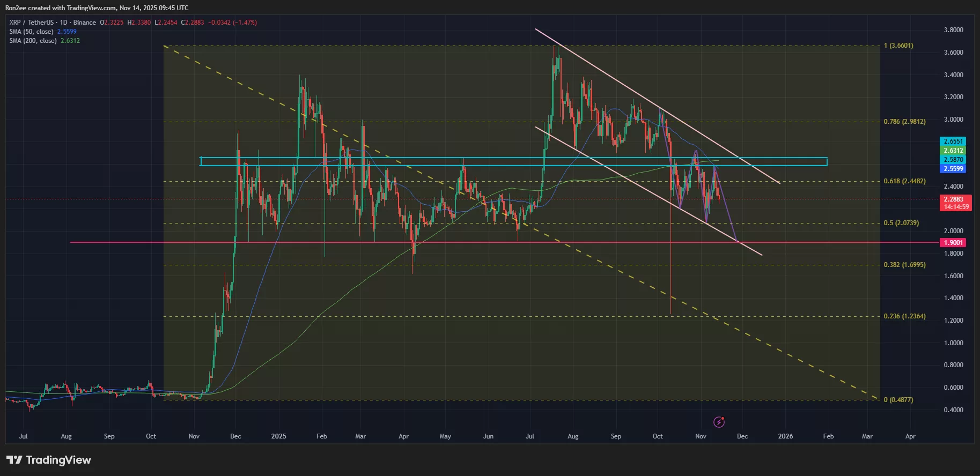Select the 0.786 (2.9812) Fibonacci level label

904,122
